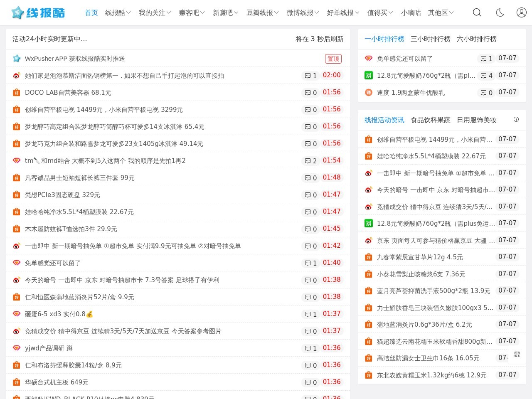Viewport: 532px width, 399px height.
Task: Open 东北农嫂黄糯玉米 12.9元 link
Action: pos(432,375)
